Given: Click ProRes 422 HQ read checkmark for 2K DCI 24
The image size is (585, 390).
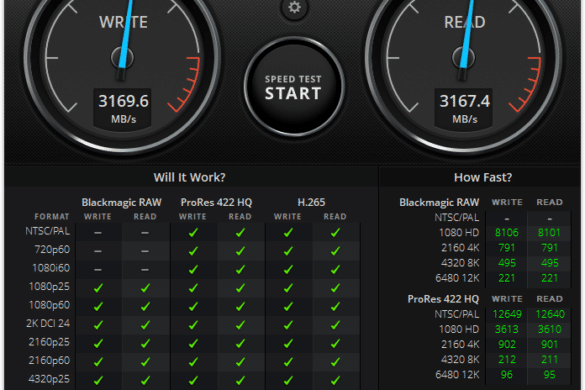Looking at the screenshot, I should click(x=240, y=325).
